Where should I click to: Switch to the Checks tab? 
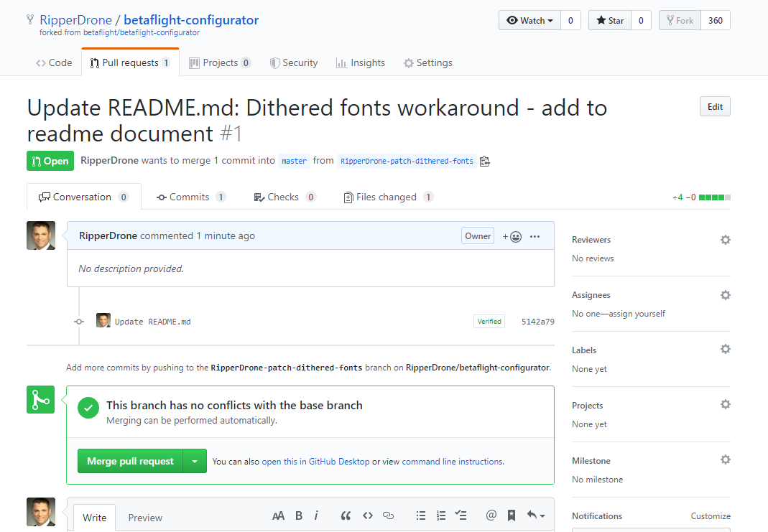tap(285, 197)
